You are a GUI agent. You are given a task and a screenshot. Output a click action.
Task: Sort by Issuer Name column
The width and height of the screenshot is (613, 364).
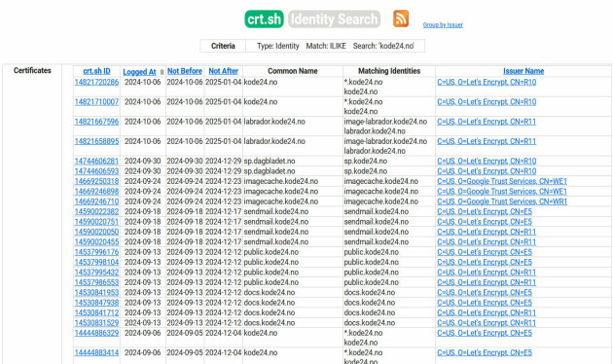pos(523,71)
